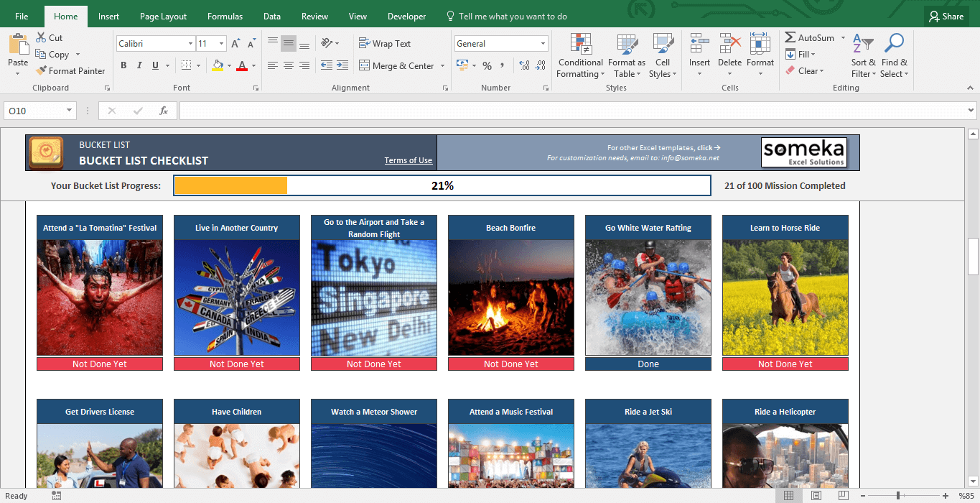Click Increase Decimal icon
This screenshot has height=503, width=980.
[524, 65]
